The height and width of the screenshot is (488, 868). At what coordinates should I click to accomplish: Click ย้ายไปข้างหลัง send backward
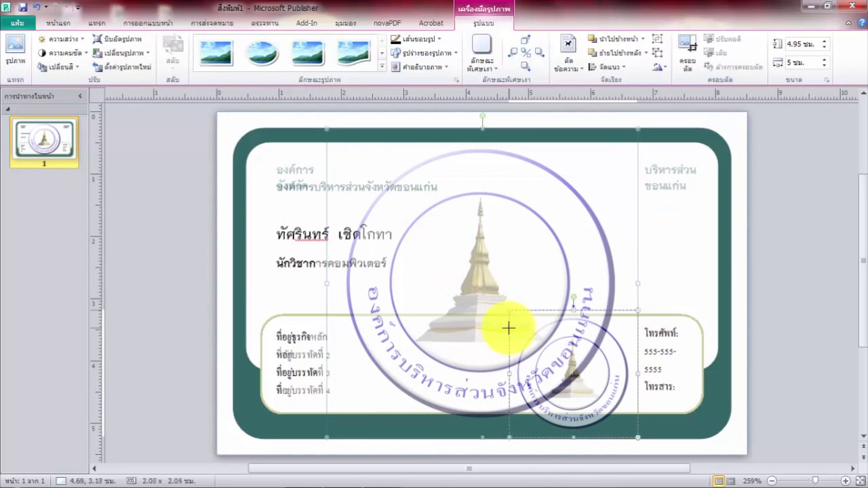coord(618,53)
